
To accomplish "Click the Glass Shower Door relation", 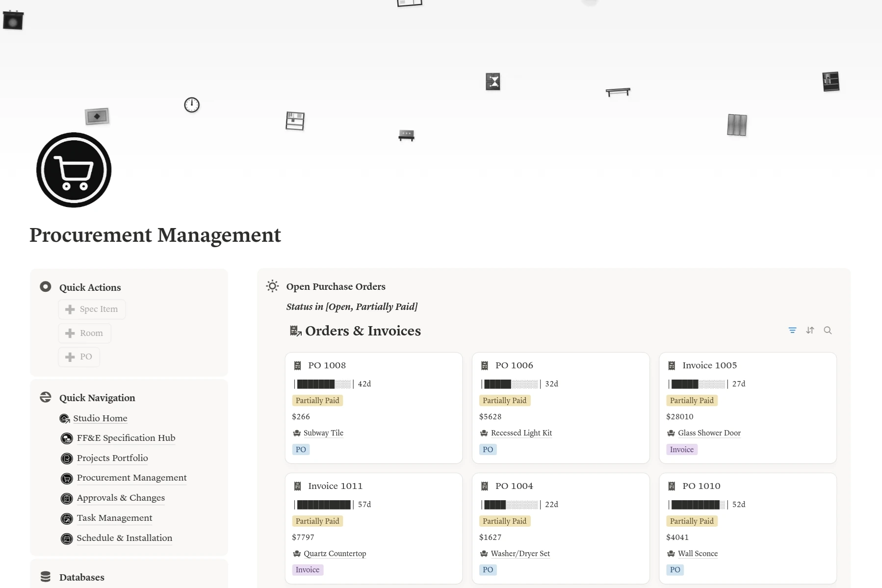I will click(x=709, y=433).
